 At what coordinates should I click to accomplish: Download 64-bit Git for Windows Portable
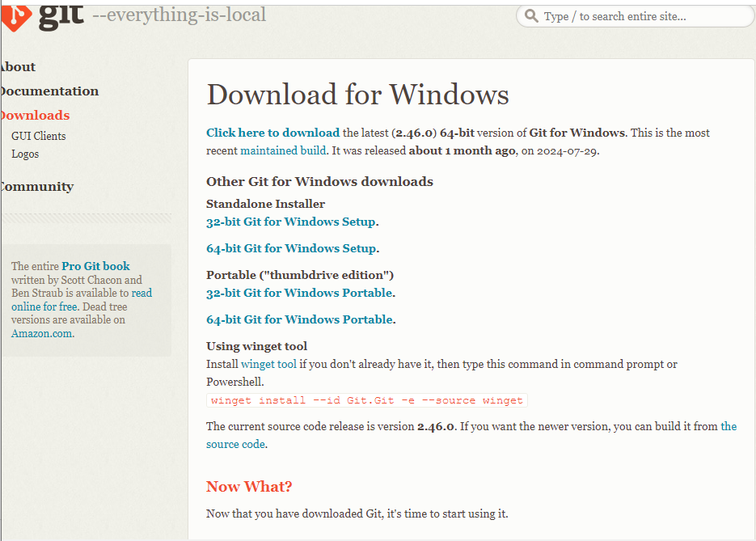click(x=299, y=319)
